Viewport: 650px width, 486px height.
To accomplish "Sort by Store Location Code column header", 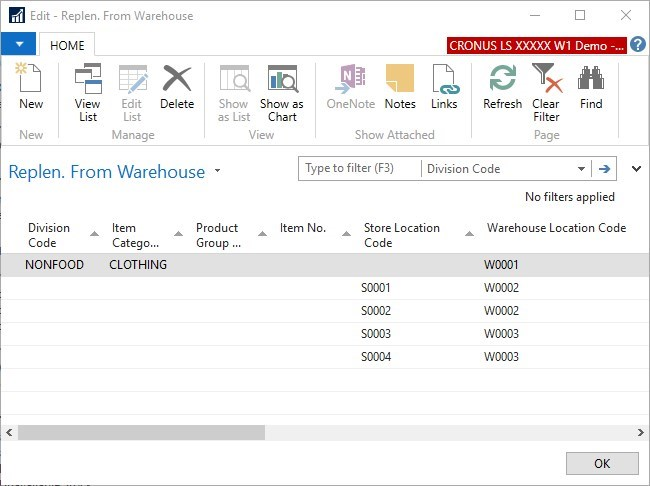I will point(400,235).
